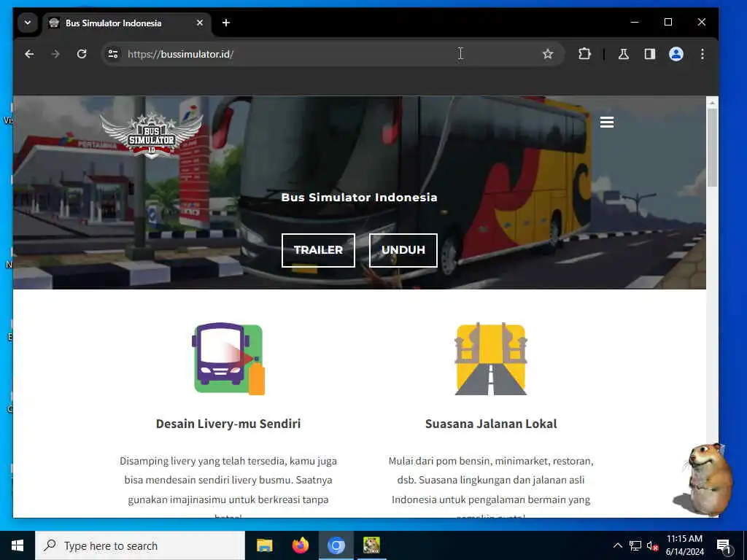Click the UNDUH download button

(x=403, y=250)
